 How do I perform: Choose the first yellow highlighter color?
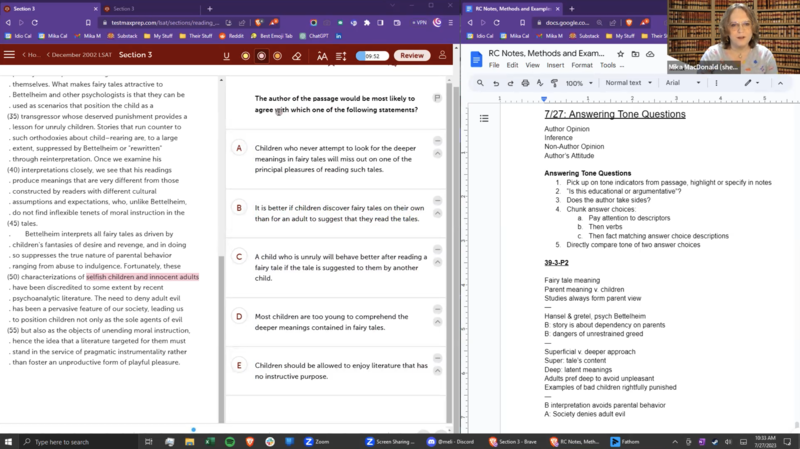[246, 56]
